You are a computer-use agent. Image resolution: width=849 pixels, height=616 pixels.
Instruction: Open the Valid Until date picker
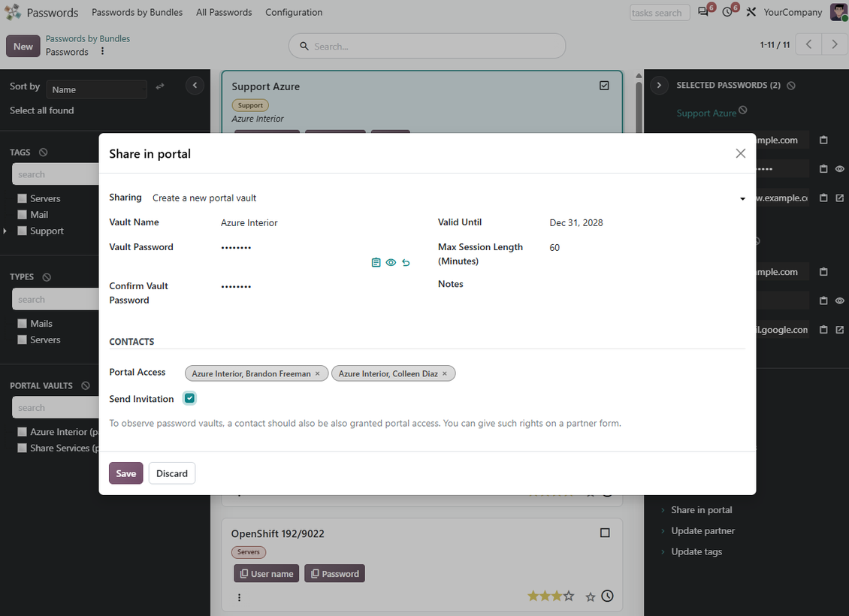coord(646,222)
